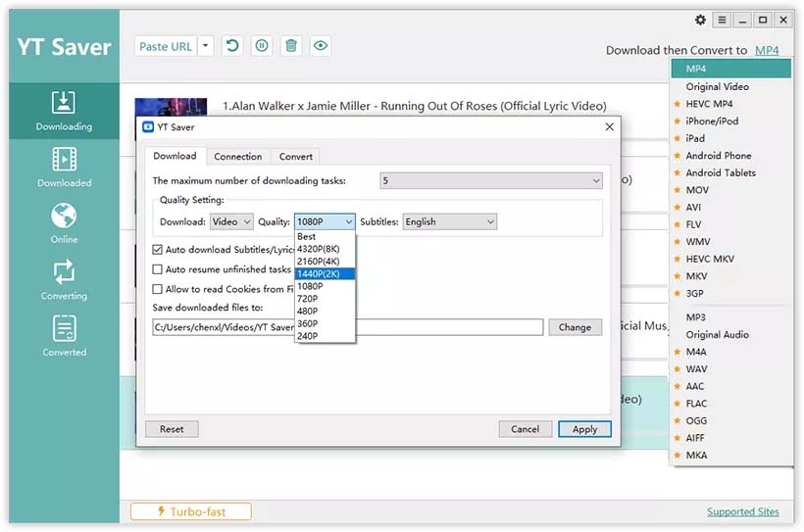
Task: Select MKA audio output format
Action: click(731, 456)
